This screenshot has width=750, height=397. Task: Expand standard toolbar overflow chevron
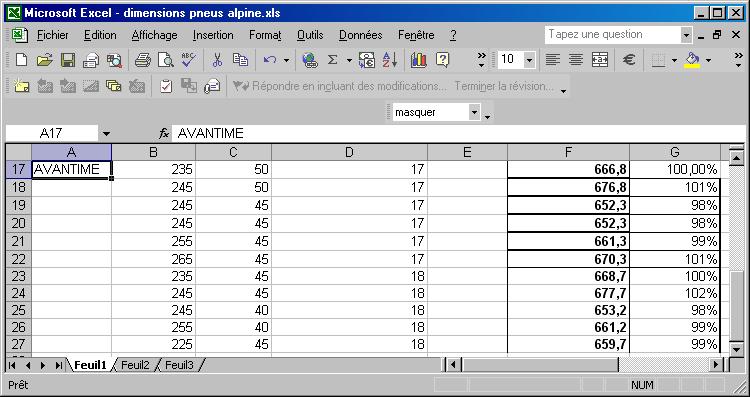[482, 60]
